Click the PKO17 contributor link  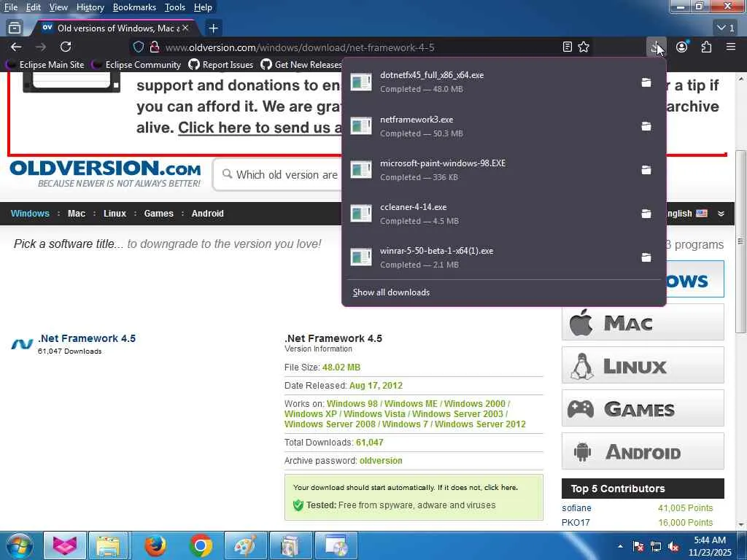[576, 522]
